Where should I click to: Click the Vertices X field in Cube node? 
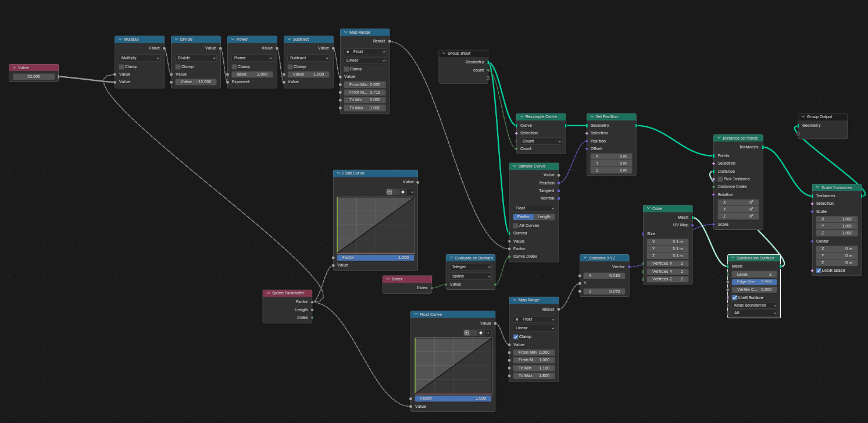coord(667,264)
